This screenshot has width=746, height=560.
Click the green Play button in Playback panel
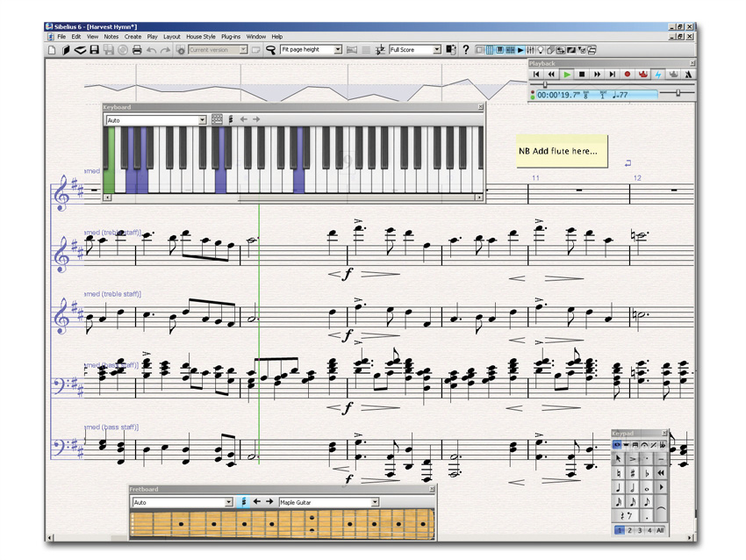pos(566,75)
